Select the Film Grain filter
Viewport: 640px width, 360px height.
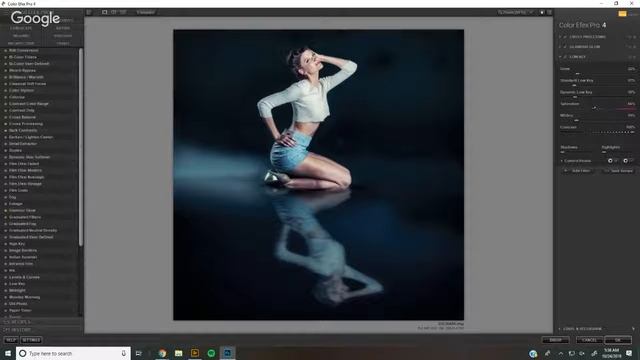pyautogui.click(x=18, y=190)
